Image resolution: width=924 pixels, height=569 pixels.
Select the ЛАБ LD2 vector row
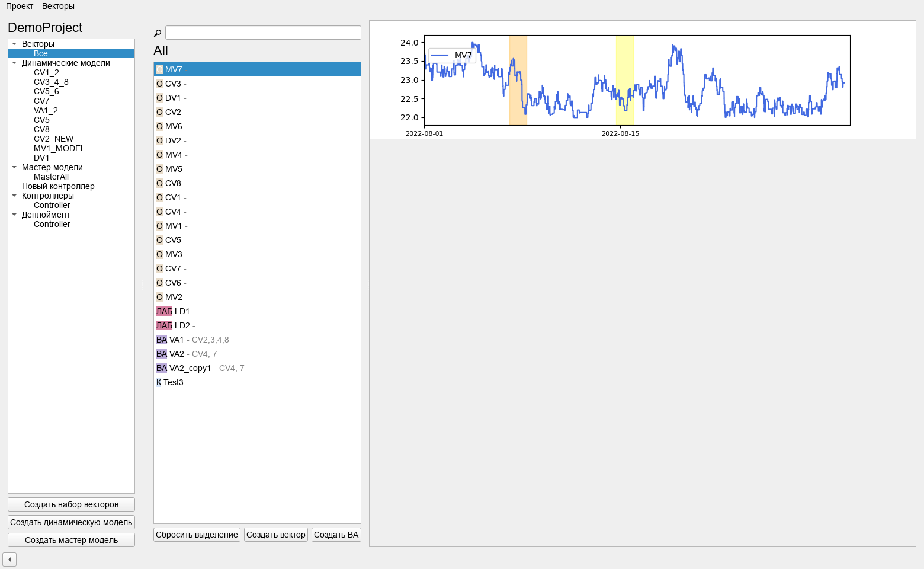tap(257, 325)
